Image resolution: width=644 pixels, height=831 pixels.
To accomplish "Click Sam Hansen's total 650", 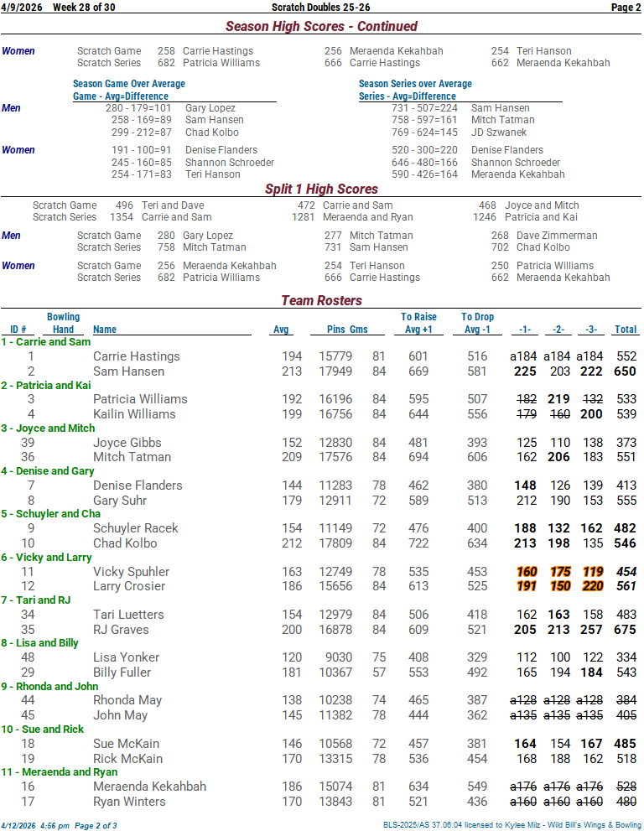I will tap(625, 371).
